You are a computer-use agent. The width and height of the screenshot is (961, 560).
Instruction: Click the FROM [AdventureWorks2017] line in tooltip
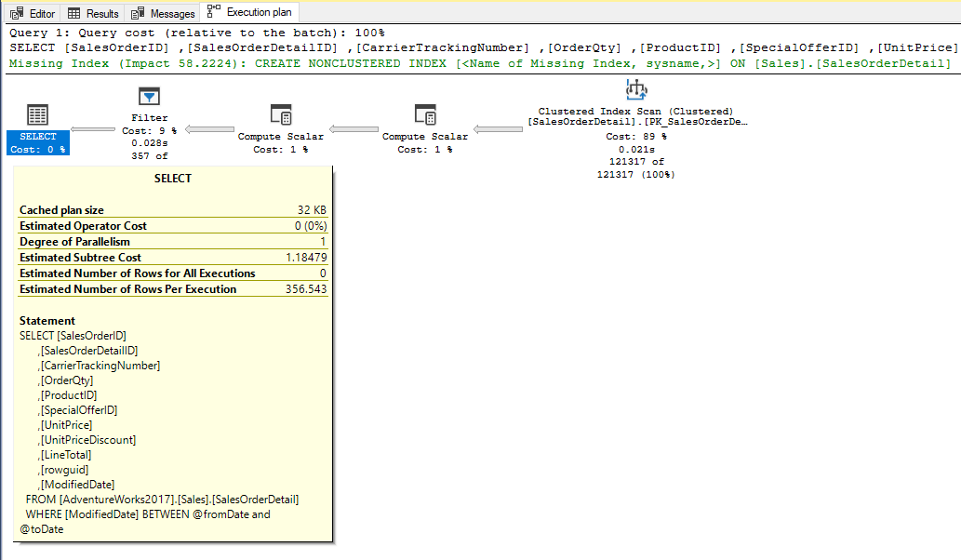162,500
